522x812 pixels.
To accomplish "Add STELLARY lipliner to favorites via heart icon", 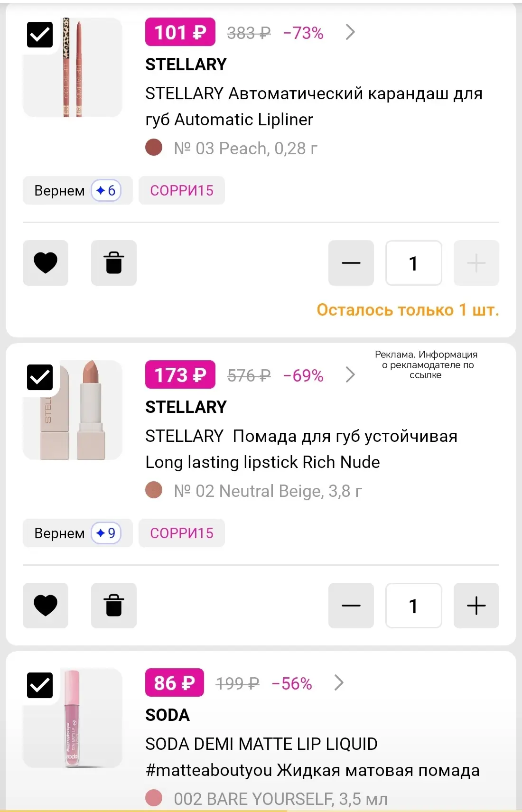I will (x=46, y=263).
